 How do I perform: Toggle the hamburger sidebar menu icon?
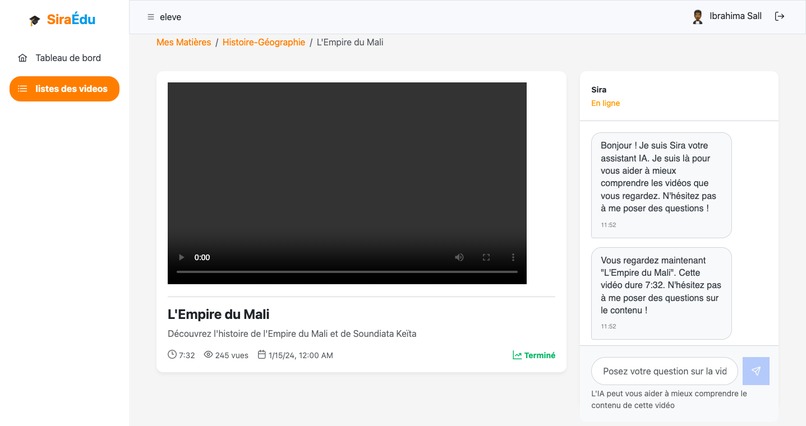(x=151, y=17)
